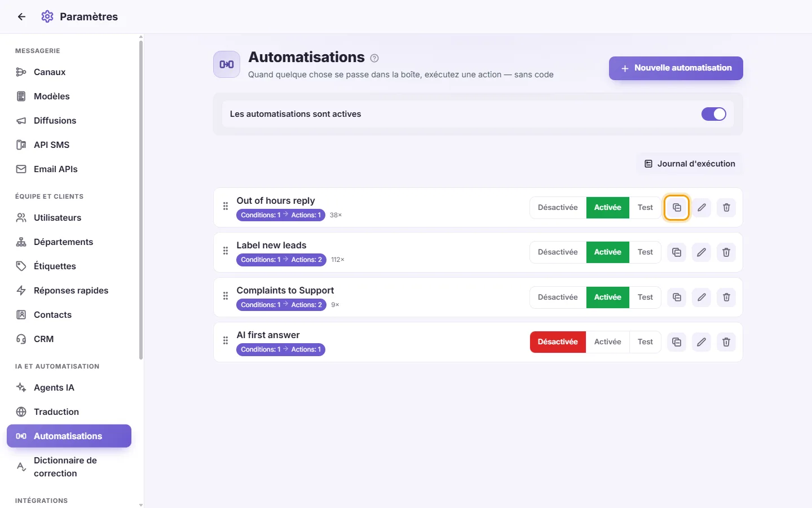Open API SMS settings
The height and width of the screenshot is (508, 812).
point(69,145)
